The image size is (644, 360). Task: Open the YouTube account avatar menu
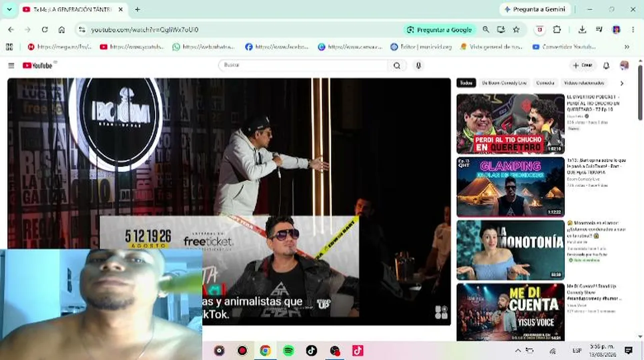pos(624,65)
